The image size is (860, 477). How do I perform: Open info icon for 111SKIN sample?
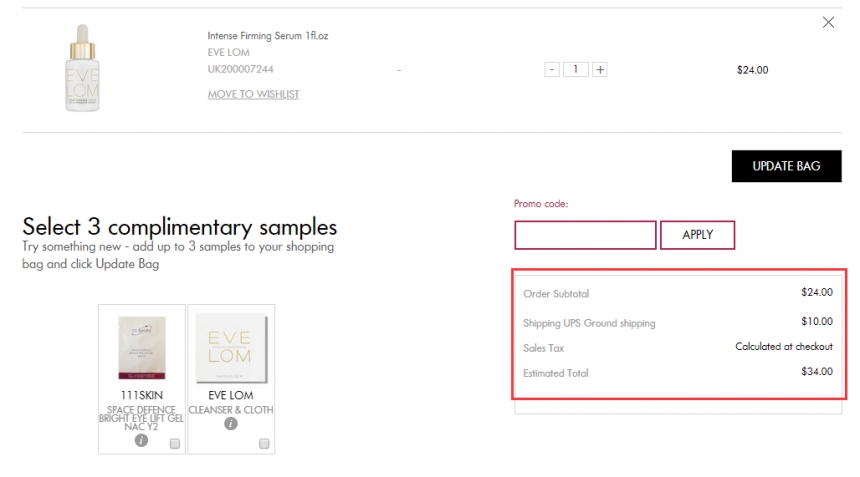141,440
